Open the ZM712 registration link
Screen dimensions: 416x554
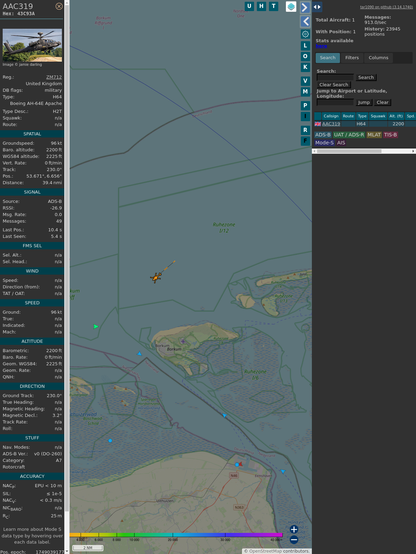(x=54, y=77)
